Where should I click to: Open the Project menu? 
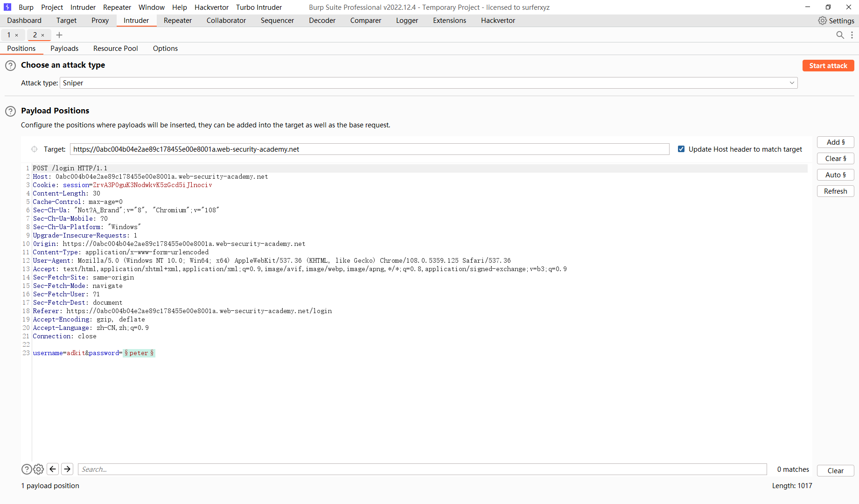click(52, 7)
